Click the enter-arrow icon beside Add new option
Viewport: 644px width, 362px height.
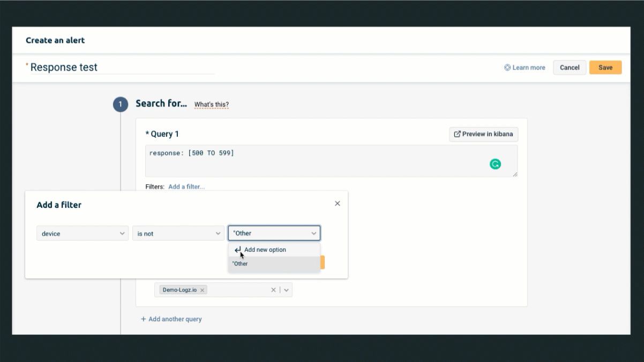pos(238,250)
